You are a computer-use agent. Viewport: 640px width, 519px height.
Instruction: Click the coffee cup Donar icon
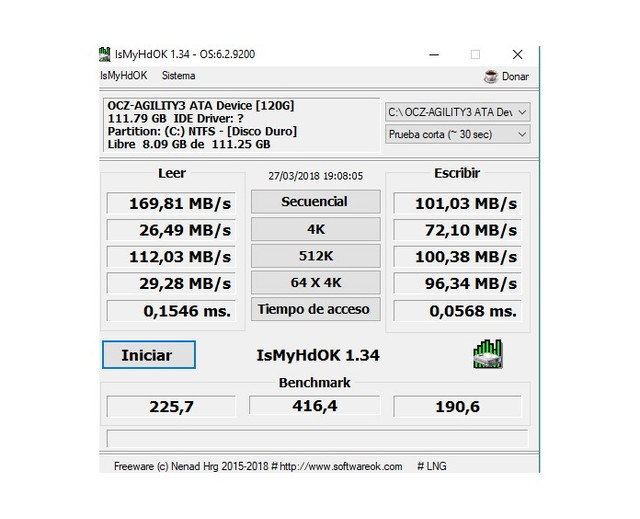pyautogui.click(x=491, y=76)
